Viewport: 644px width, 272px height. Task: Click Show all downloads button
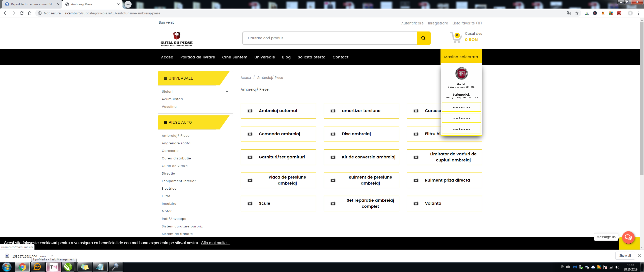pyautogui.click(x=625, y=255)
